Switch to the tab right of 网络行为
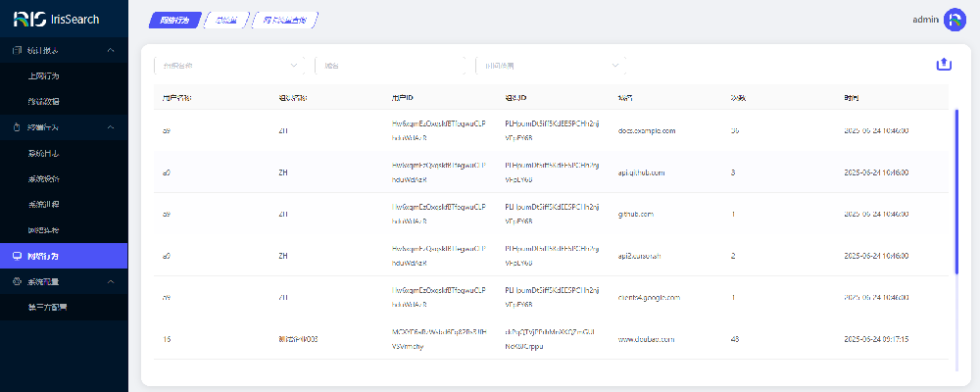 tap(227, 19)
